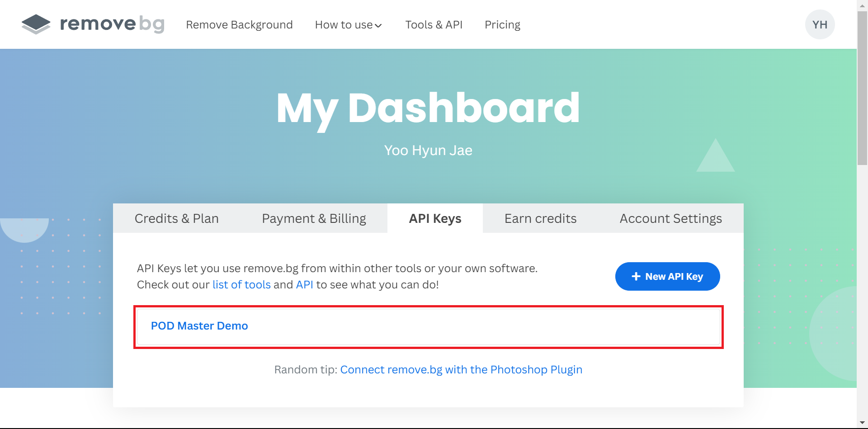Viewport: 868px width, 429px height.
Task: Go to Tools & API page
Action: click(x=434, y=24)
